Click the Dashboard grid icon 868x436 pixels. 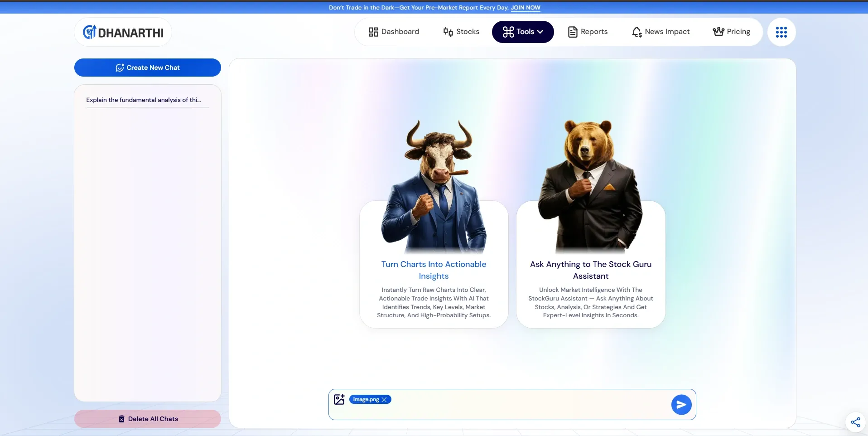click(x=373, y=32)
